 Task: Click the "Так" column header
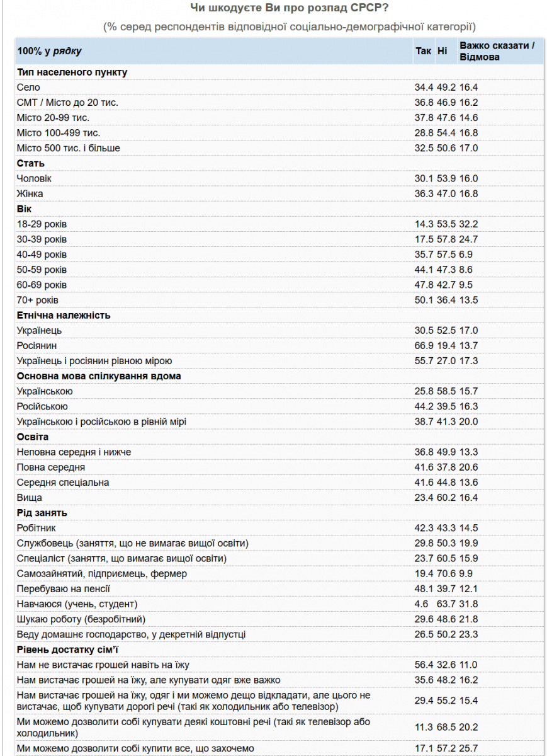point(423,51)
